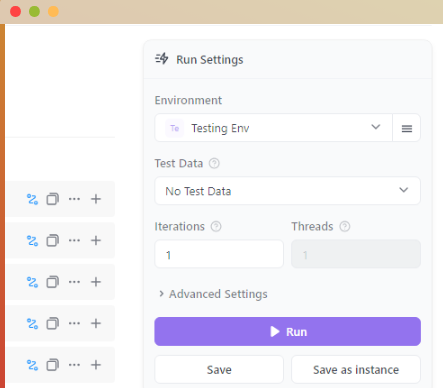Click the duplicate icon in the second step row
This screenshot has width=443, height=388.
53,240
